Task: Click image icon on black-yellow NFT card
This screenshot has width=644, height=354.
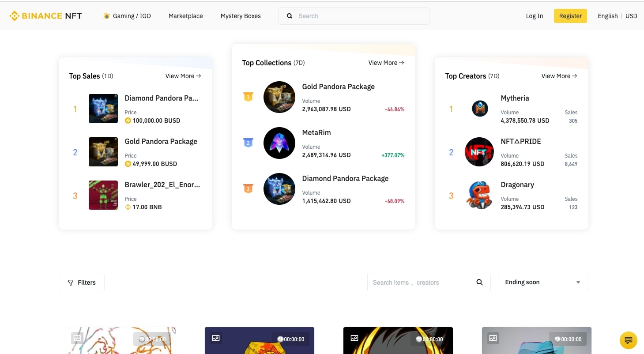Action: [x=354, y=339]
